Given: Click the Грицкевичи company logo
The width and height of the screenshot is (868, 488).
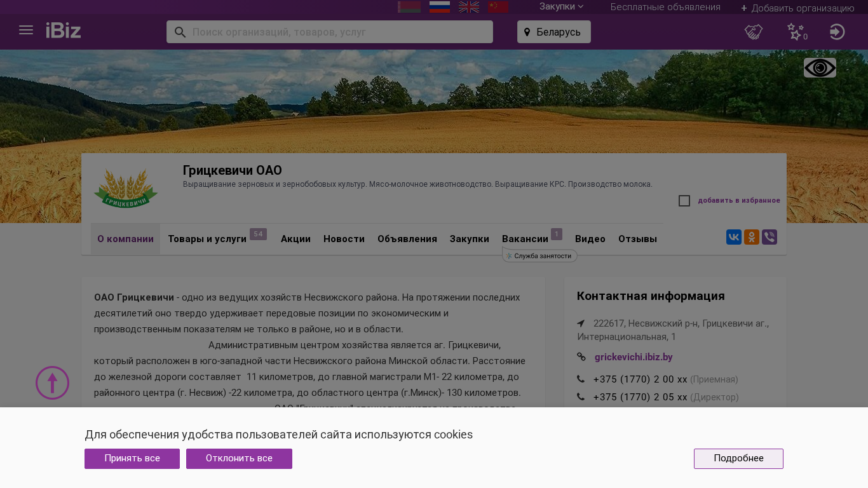Looking at the screenshot, I should (126, 188).
